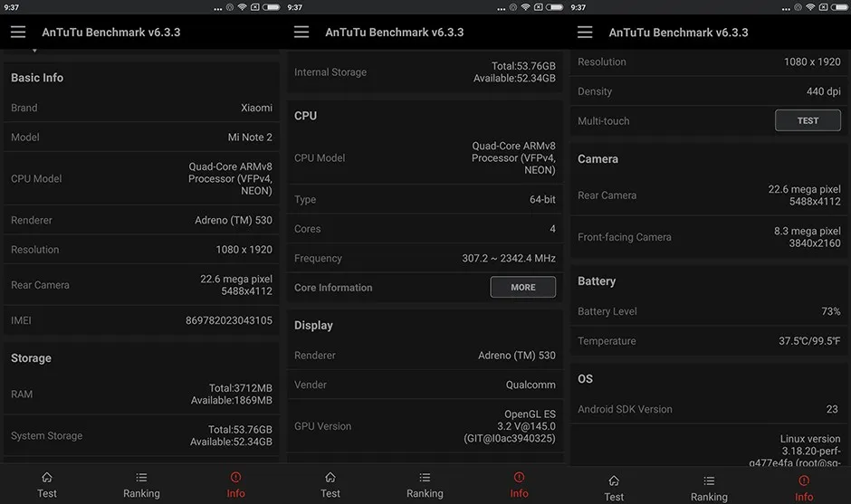851x504 pixels.
Task: Click the Storage section heading
Action: pyautogui.click(x=31, y=358)
